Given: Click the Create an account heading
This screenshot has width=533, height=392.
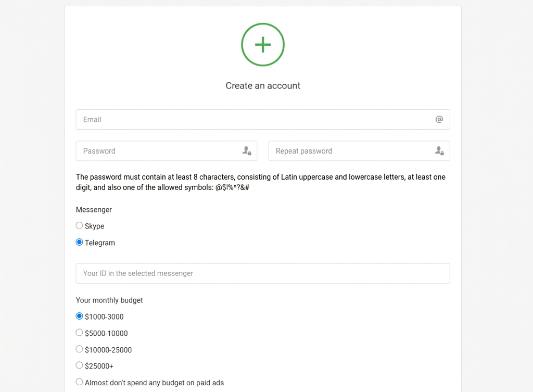Looking at the screenshot, I should 263,86.
